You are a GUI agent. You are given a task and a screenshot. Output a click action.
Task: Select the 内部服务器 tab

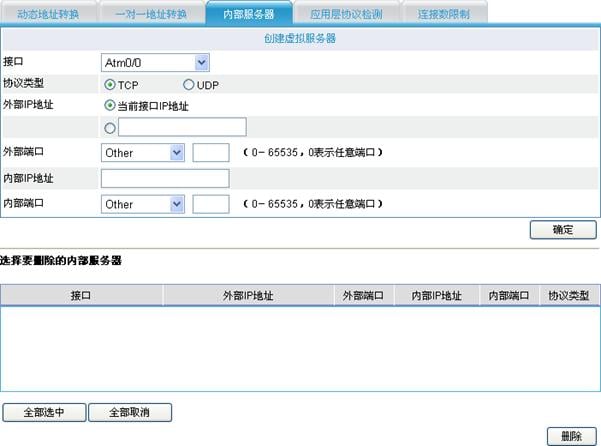point(248,13)
